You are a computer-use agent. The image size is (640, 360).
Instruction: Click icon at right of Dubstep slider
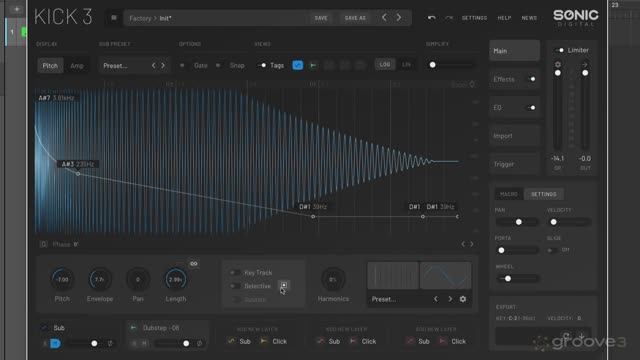tap(200, 344)
